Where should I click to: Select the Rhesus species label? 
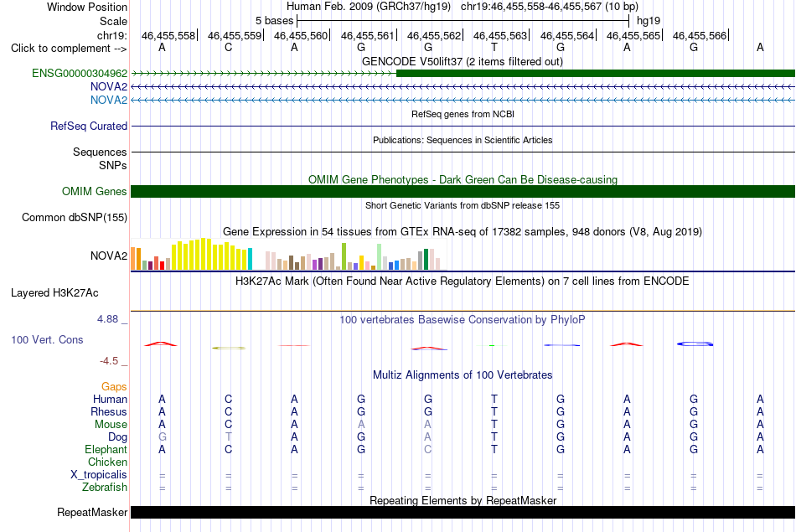click(109, 411)
